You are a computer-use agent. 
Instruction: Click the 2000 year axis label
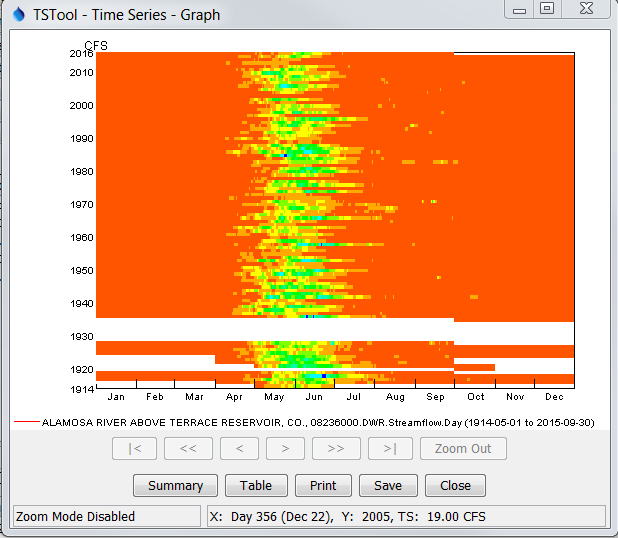82,106
